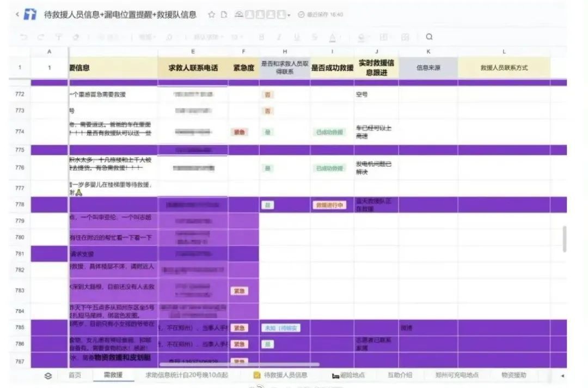Screen dimensions: 588x388
Task: Click the underline icon in the toolbar
Action: (297, 37)
